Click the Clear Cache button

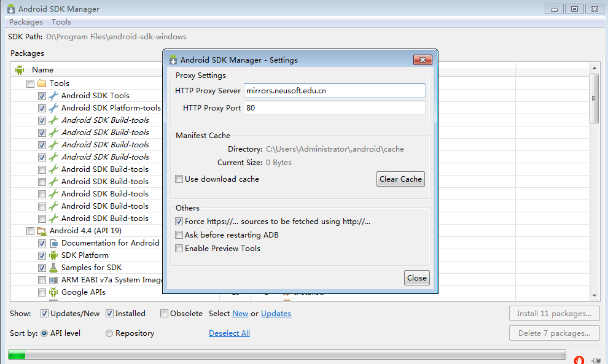click(x=400, y=179)
